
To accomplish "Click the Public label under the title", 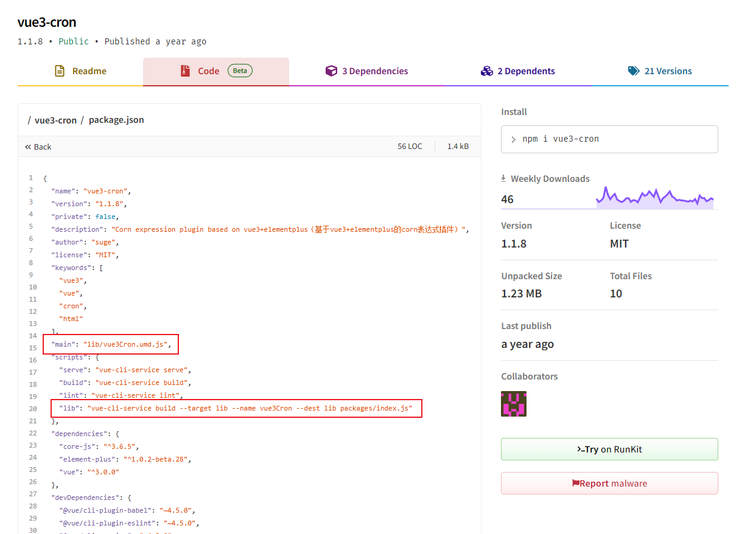I will coord(74,41).
